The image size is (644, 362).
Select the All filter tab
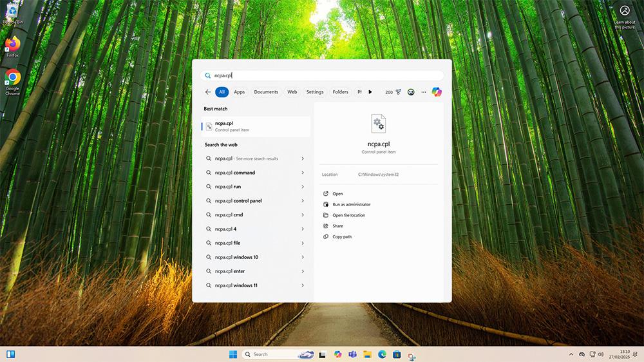tap(222, 92)
